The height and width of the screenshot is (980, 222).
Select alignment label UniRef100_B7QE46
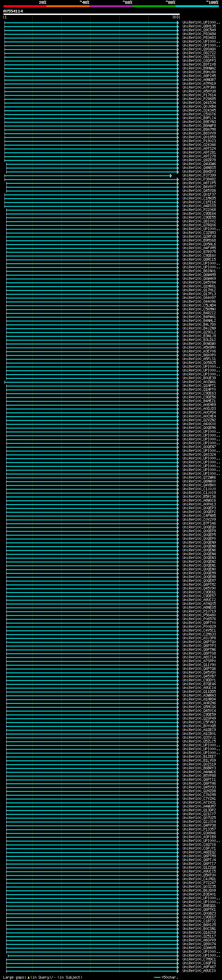pos(199,684)
